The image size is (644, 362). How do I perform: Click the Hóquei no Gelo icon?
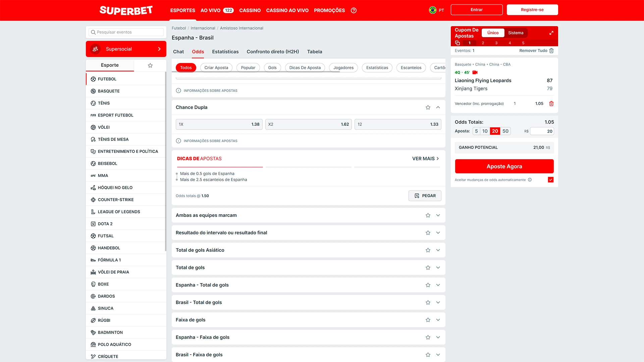coord(93,188)
